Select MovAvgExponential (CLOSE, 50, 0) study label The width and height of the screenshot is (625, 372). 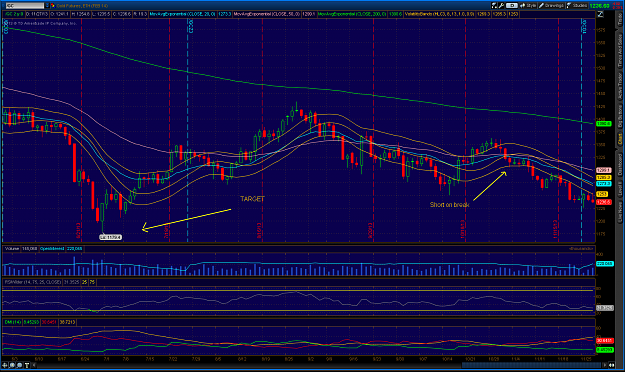point(267,14)
